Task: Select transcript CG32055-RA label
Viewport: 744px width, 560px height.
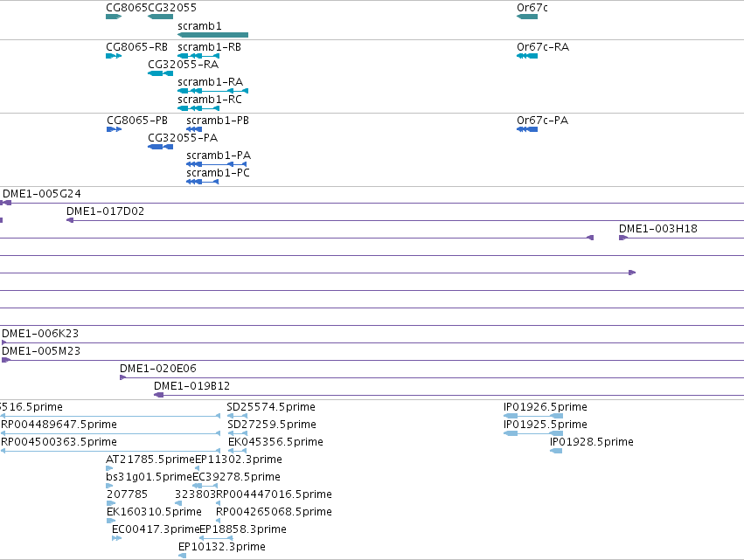Action: [183, 65]
